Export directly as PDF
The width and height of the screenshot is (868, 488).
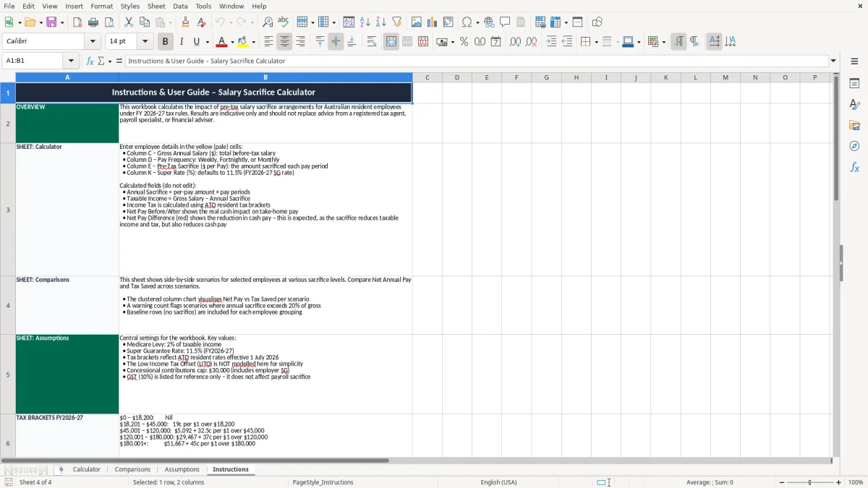click(77, 22)
